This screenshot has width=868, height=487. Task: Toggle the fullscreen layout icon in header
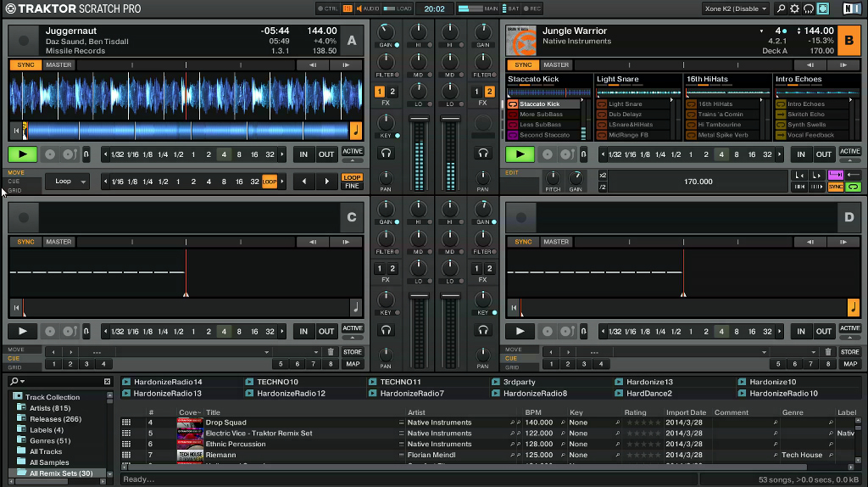[x=823, y=8]
